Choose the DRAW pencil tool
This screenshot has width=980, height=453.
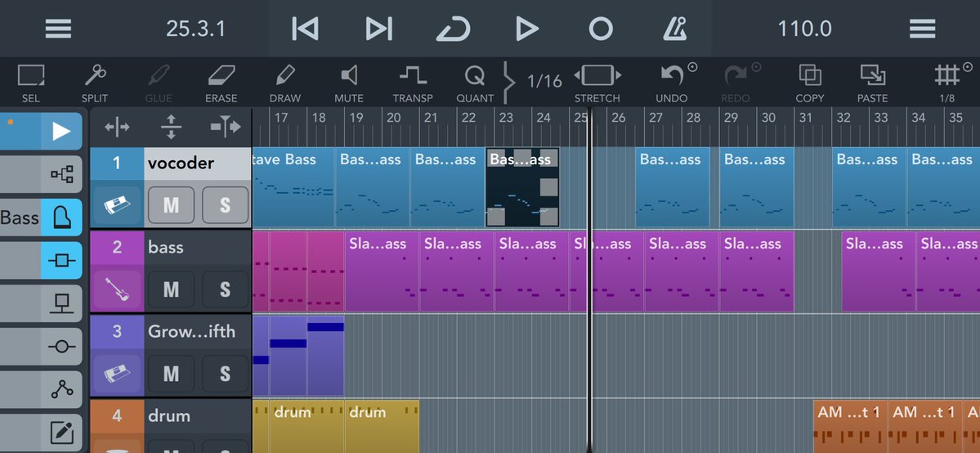point(285,83)
